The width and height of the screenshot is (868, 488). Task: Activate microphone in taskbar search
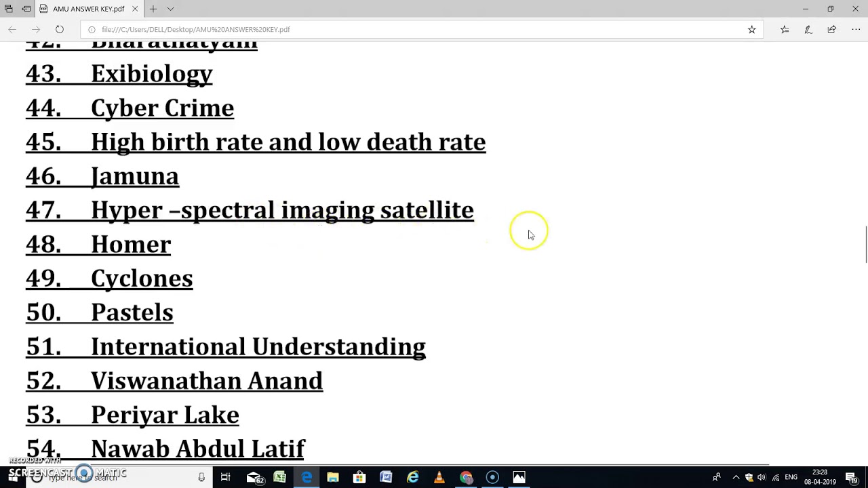pyautogui.click(x=201, y=478)
